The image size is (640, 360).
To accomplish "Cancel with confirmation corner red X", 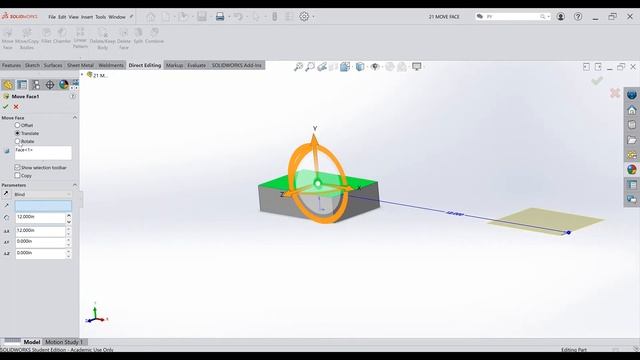I will click(x=615, y=93).
